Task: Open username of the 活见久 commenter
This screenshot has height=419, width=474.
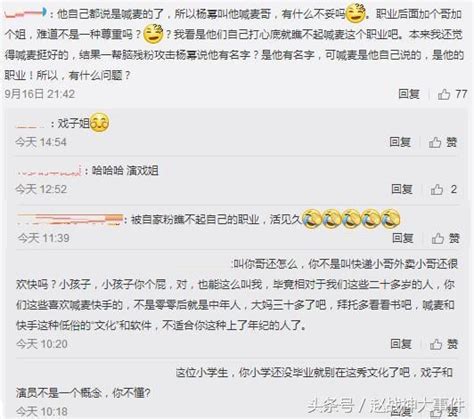Action: coord(70,219)
